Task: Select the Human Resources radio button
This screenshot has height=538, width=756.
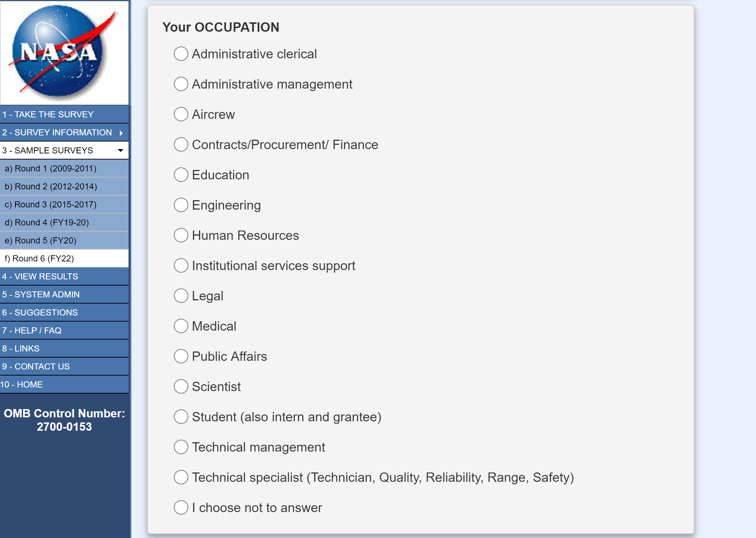Action: [x=181, y=236]
